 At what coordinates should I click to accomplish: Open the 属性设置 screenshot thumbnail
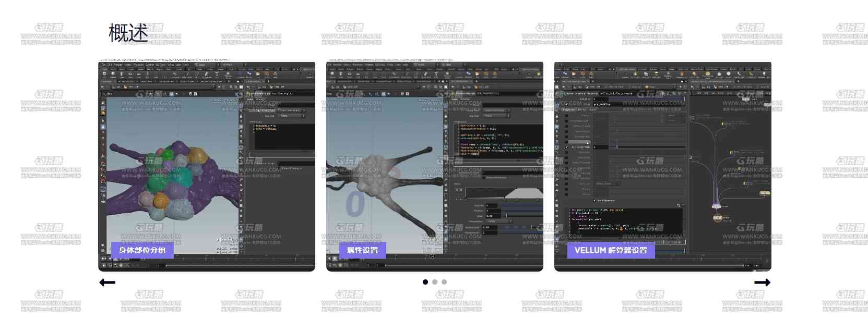coord(435,167)
